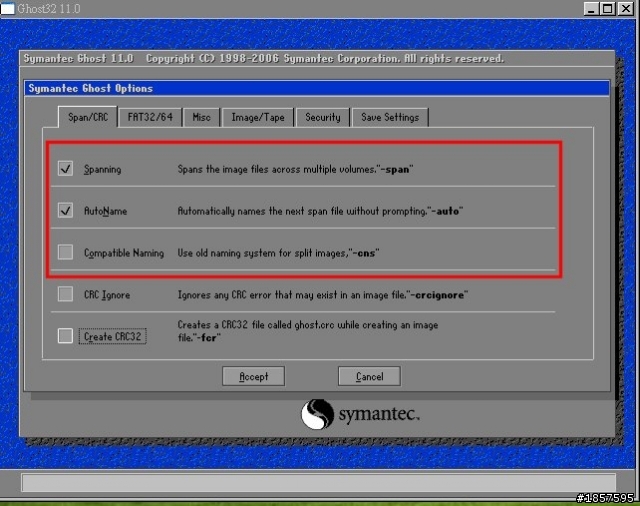The height and width of the screenshot is (506, 640).
Task: Click the Create CRC32 label
Action: [113, 336]
